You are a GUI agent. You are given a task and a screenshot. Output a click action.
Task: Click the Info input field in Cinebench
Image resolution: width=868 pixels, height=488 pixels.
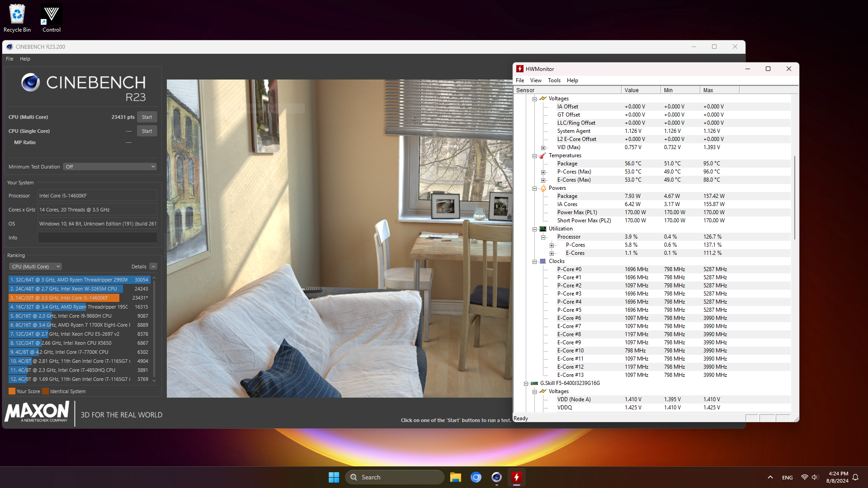[97, 238]
